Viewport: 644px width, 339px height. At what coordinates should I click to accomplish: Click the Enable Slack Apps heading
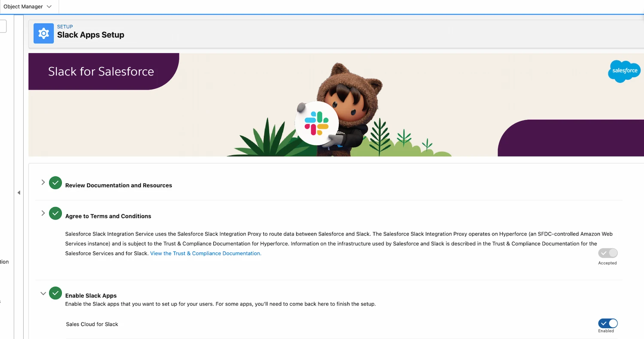(x=91, y=296)
